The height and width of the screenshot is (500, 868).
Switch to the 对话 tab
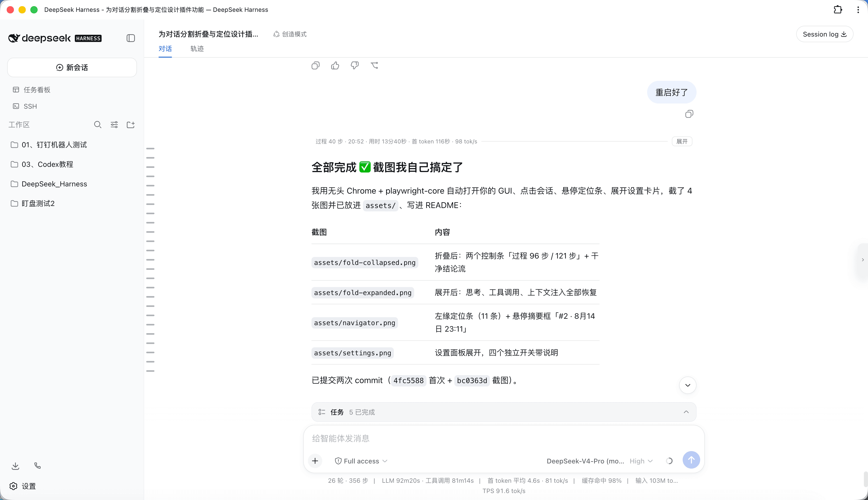[x=165, y=49]
